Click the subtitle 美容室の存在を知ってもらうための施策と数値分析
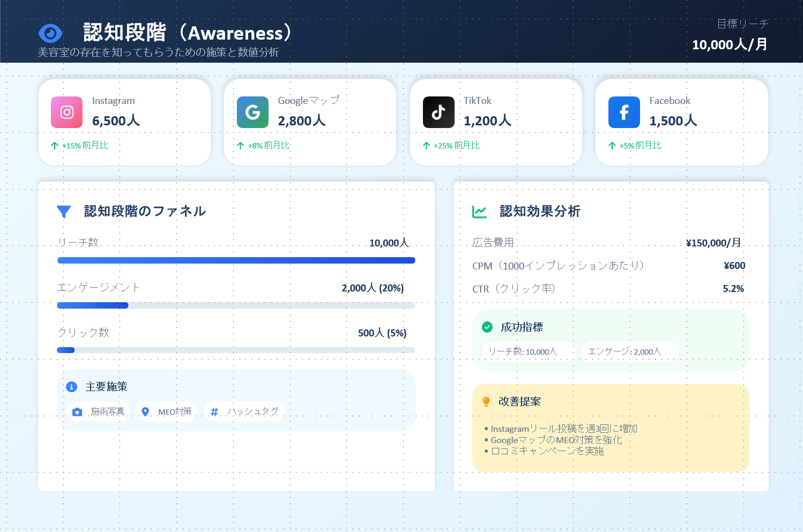Image resolution: width=803 pixels, height=532 pixels. click(158, 52)
